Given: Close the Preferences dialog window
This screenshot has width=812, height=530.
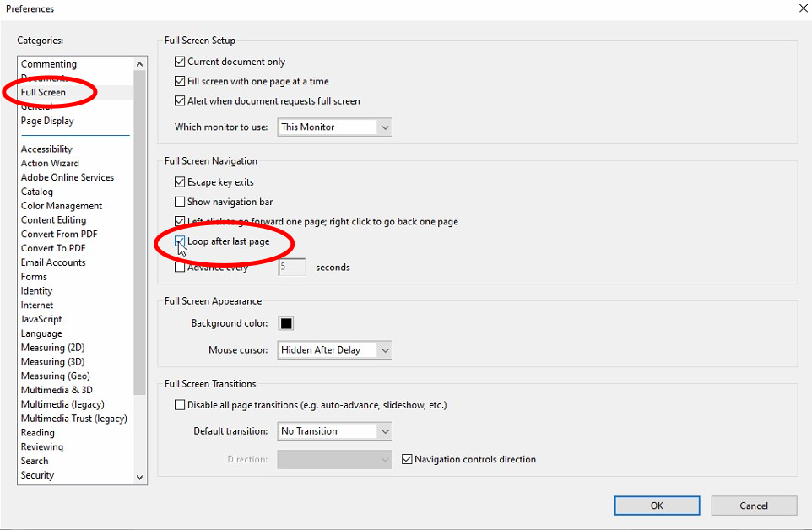Looking at the screenshot, I should pyautogui.click(x=801, y=8).
